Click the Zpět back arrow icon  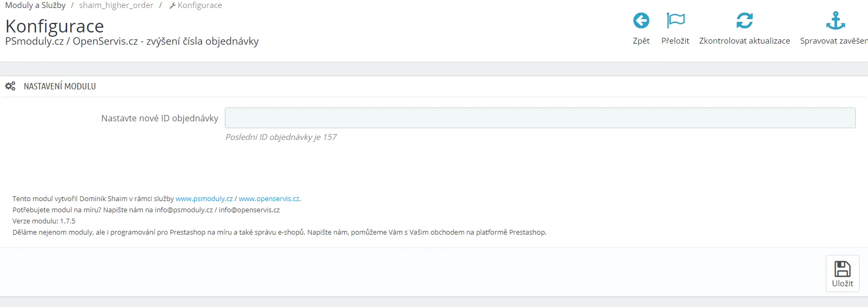[641, 21]
